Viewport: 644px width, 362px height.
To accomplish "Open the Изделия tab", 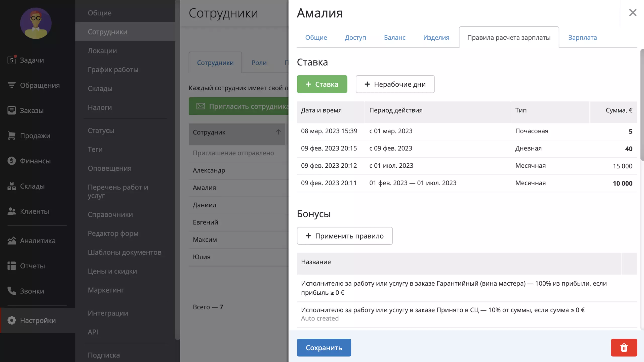I will click(x=436, y=37).
